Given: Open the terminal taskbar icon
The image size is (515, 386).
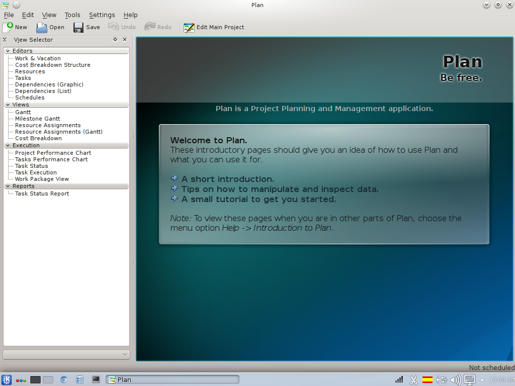Looking at the screenshot, I should tap(96, 379).
